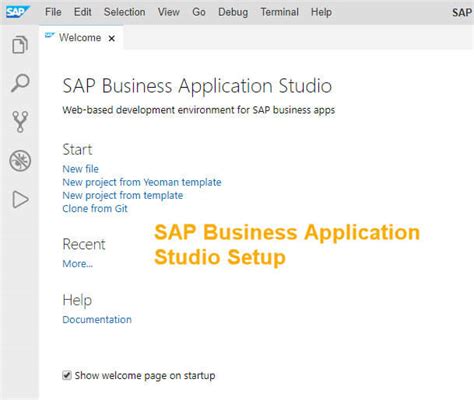Screen dimensions: 474x400
Task: Open the Search magnifier icon in sidebar
Action: [20, 83]
